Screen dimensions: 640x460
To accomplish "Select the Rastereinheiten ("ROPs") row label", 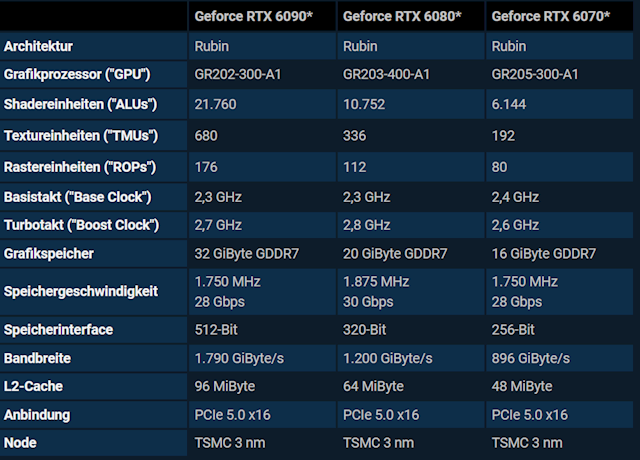I will click(80, 165).
